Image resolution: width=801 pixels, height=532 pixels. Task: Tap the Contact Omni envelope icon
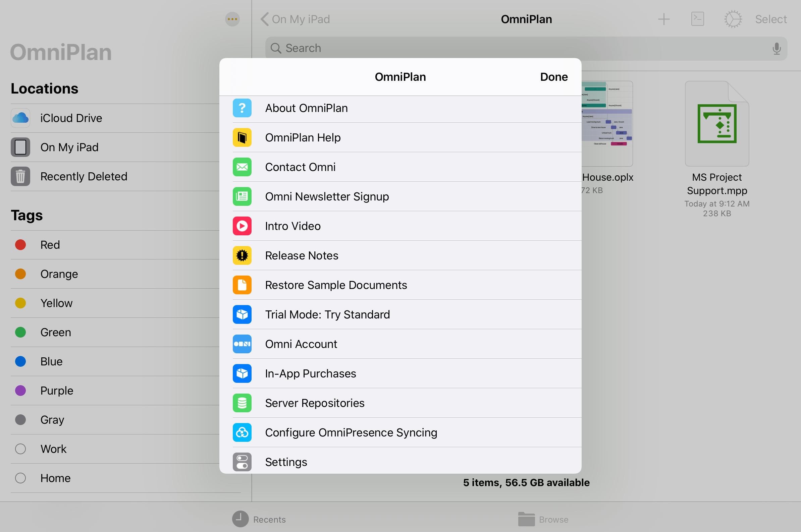(x=242, y=167)
